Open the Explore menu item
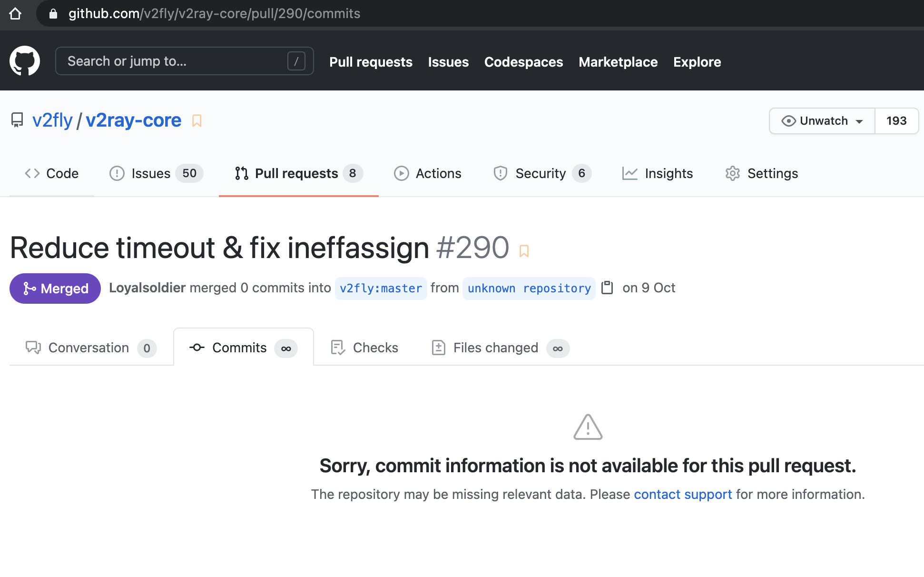 [x=697, y=62]
